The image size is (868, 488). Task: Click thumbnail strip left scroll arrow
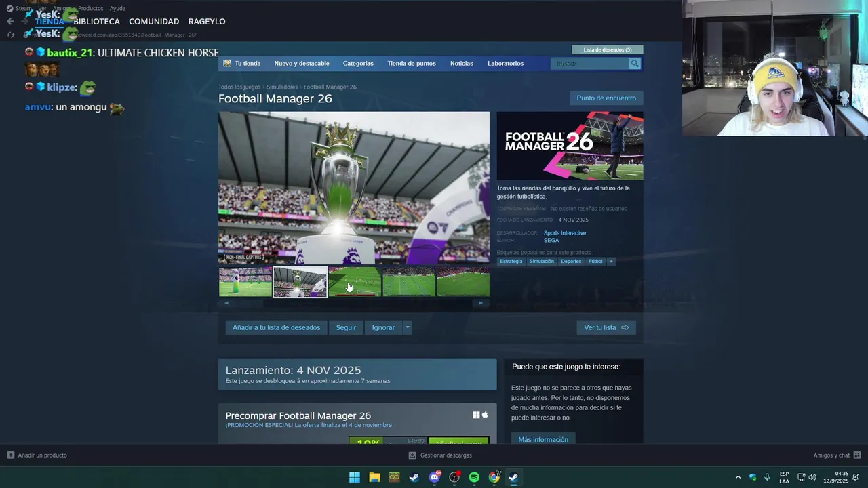click(x=226, y=303)
